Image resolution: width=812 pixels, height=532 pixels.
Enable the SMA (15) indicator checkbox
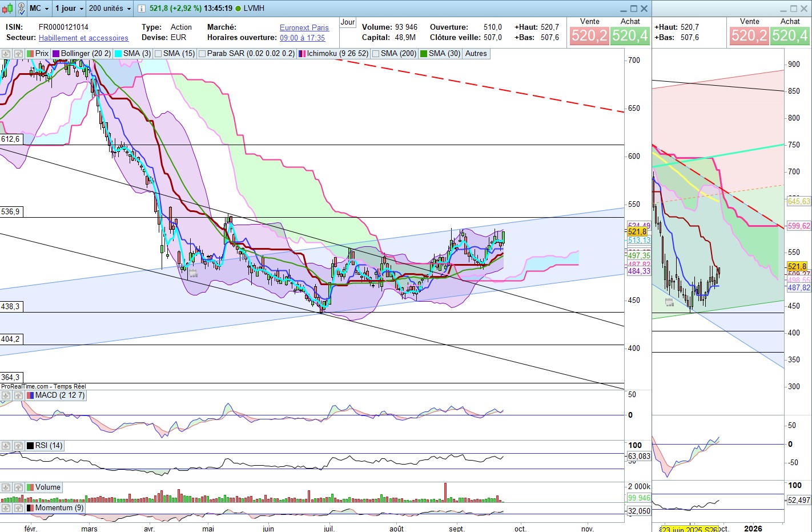click(159, 54)
